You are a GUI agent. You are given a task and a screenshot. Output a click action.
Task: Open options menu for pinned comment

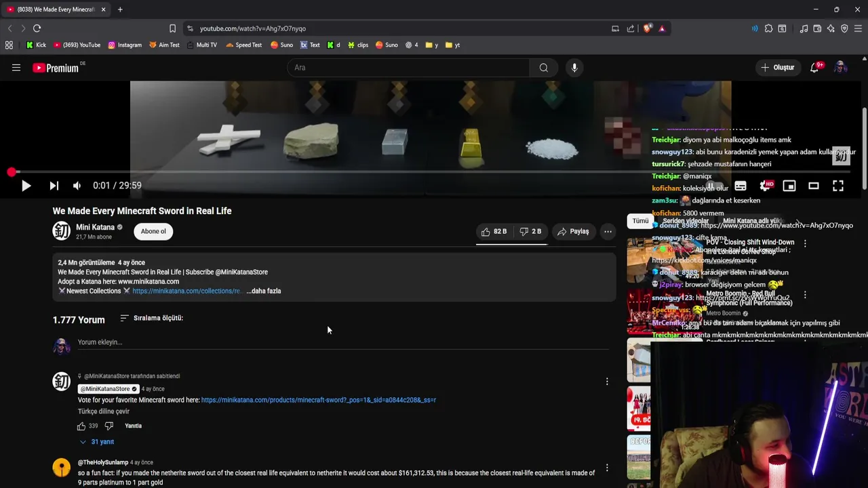(607, 382)
